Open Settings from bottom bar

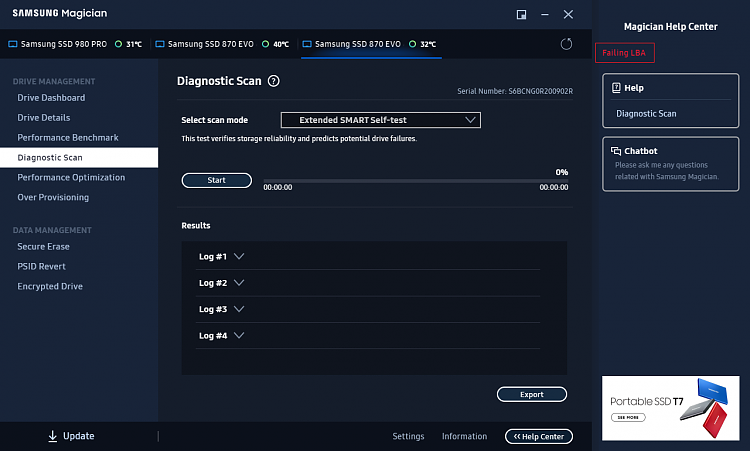408,436
